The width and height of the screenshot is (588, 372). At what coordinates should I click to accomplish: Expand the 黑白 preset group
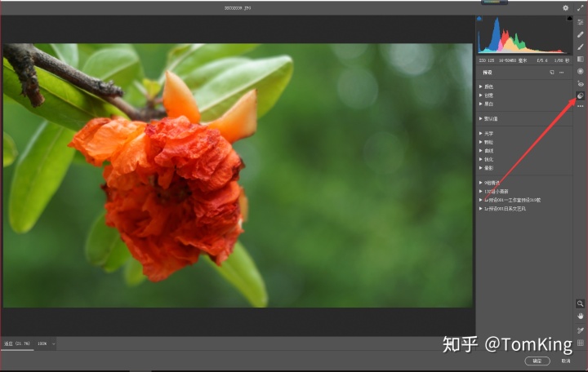coord(486,104)
